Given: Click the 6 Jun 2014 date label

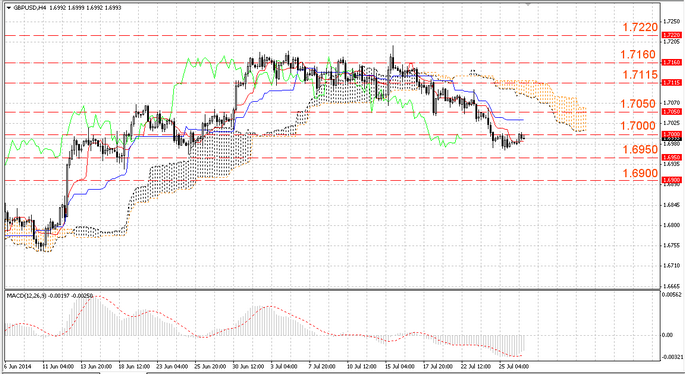Looking at the screenshot, I should tap(18, 366).
